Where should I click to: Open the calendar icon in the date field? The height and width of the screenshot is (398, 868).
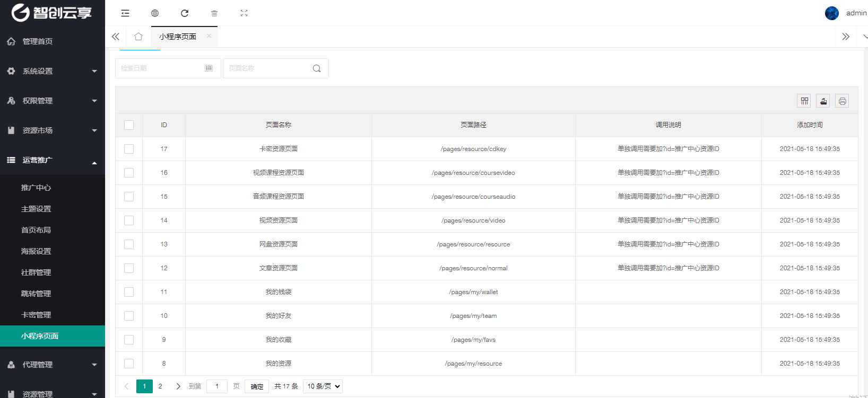(209, 68)
